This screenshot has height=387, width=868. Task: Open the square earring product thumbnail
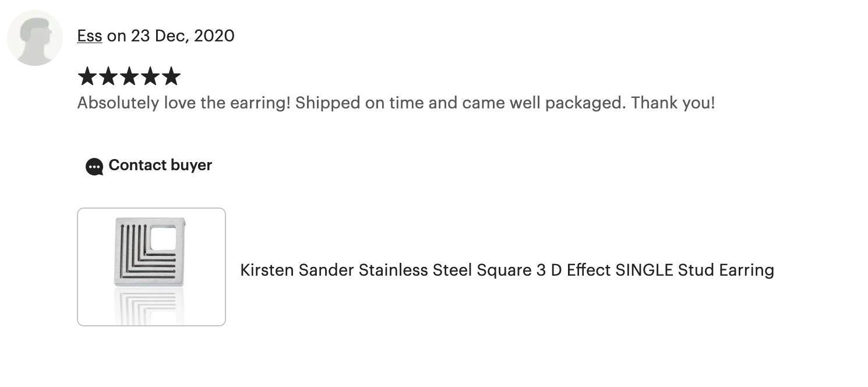point(151,267)
